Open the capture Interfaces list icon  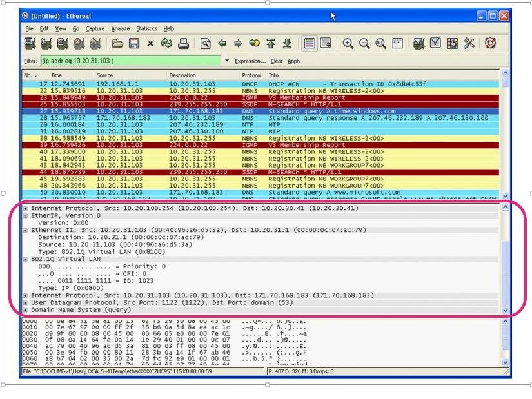coord(30,43)
